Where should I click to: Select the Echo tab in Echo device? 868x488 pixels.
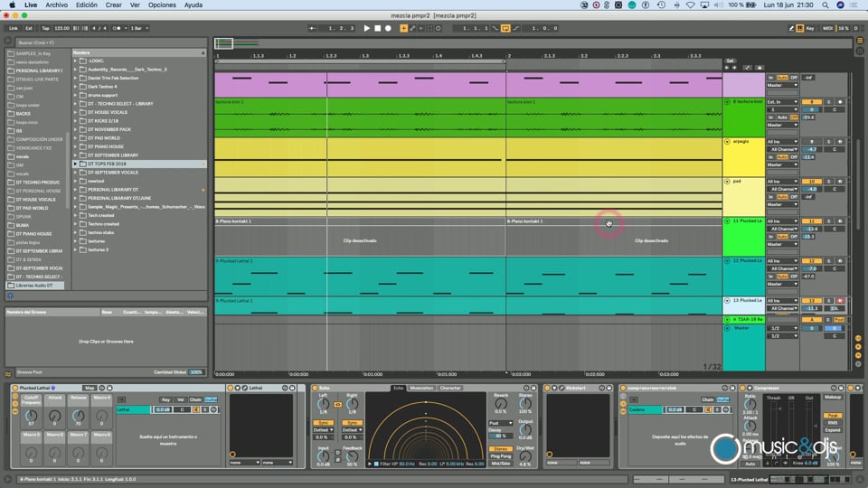[x=399, y=388]
